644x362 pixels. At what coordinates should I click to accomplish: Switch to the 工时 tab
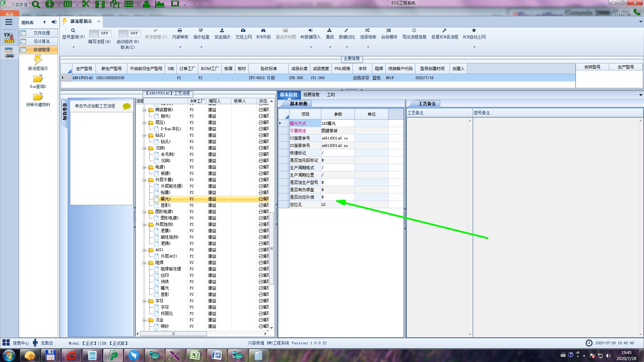(331, 95)
